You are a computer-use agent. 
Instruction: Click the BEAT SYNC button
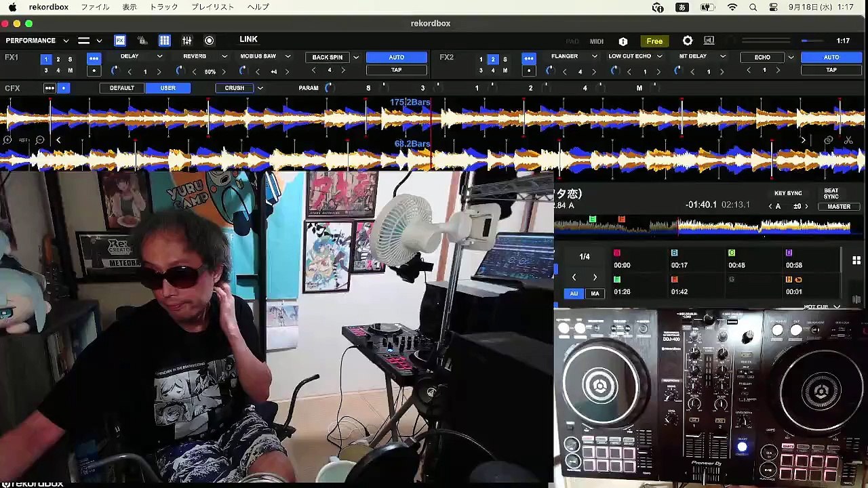[831, 194]
